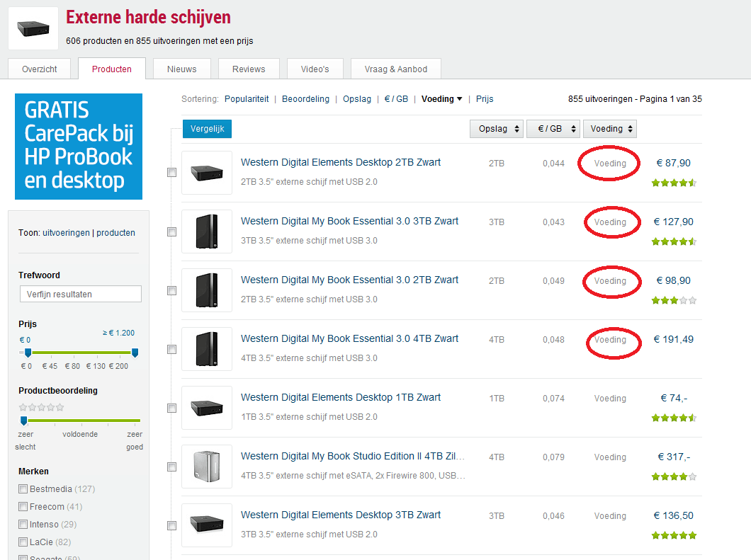Open thumbnail of Elements Desktop 2TB Zwart
Image resolution: width=751 pixels, height=560 pixels.
[x=207, y=173]
